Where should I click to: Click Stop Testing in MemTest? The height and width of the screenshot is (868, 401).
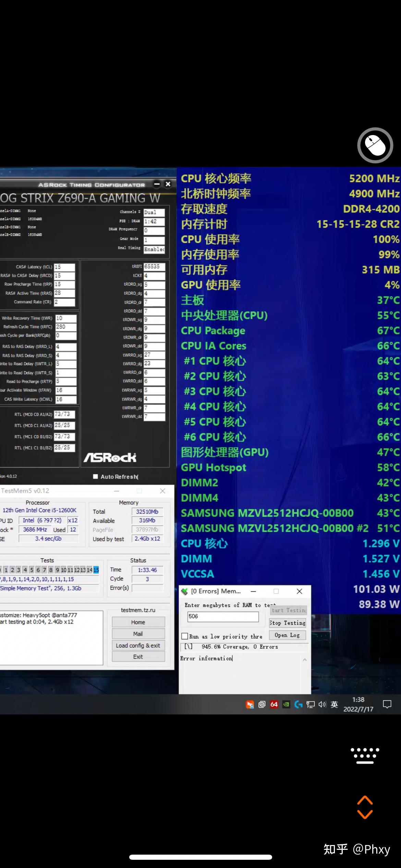(x=287, y=623)
